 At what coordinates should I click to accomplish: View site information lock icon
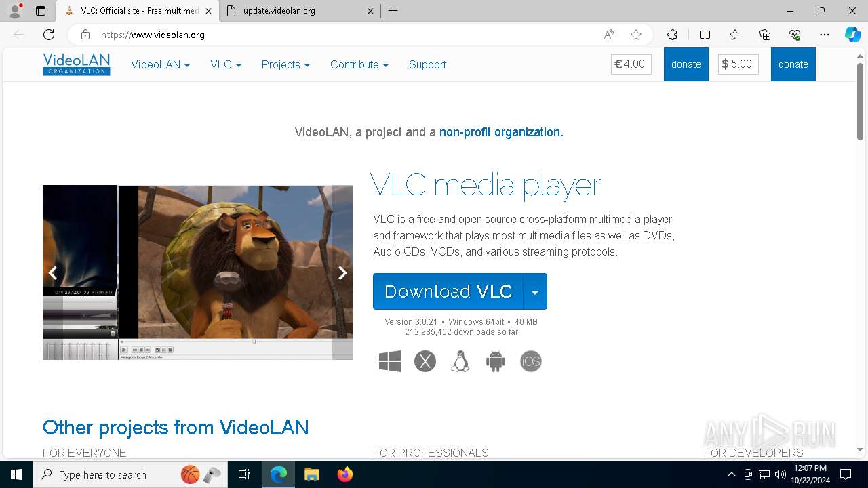pyautogui.click(x=85, y=35)
